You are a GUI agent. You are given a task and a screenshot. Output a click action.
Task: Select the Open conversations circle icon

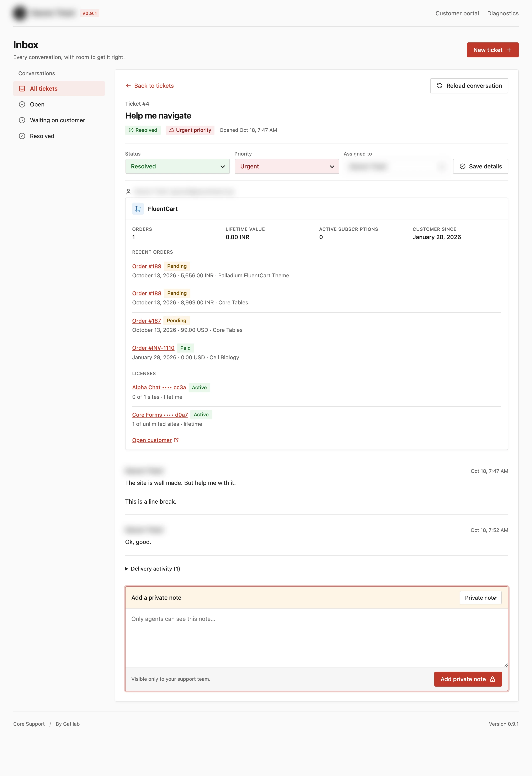(22, 105)
